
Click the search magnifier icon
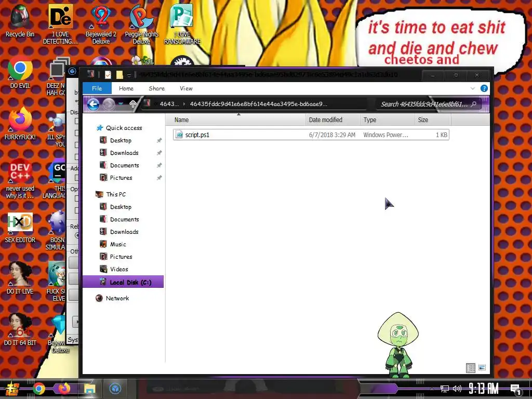click(x=474, y=104)
